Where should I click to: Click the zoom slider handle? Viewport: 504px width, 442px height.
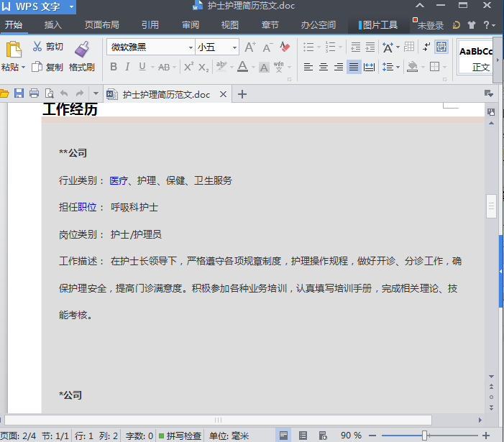(x=425, y=436)
